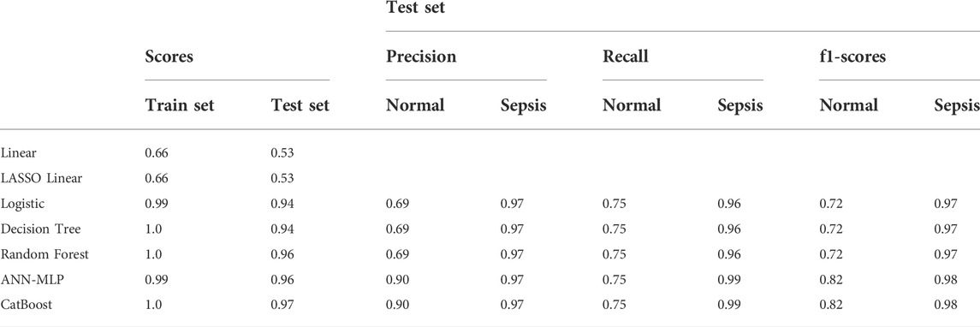Select the Scores column group header
This screenshot has height=327, width=980.
click(x=169, y=56)
